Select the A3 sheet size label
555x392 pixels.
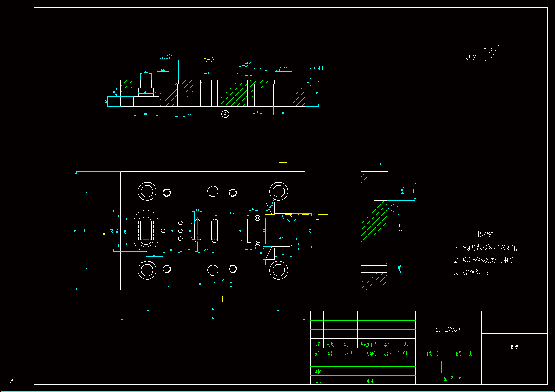[14, 381]
